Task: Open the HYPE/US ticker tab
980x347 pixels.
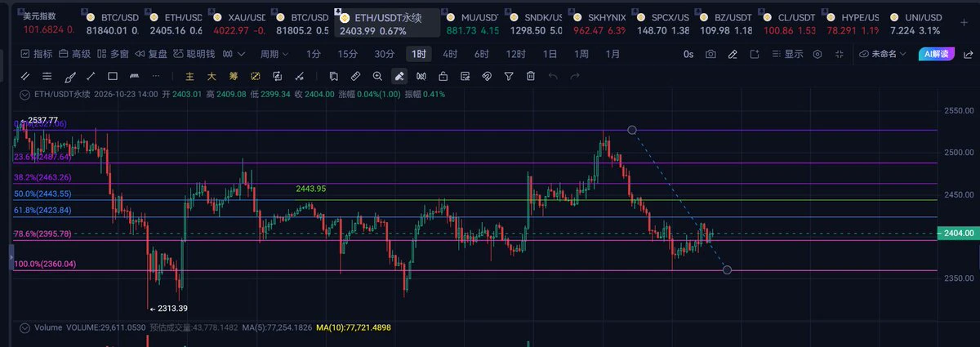Action: click(x=852, y=23)
